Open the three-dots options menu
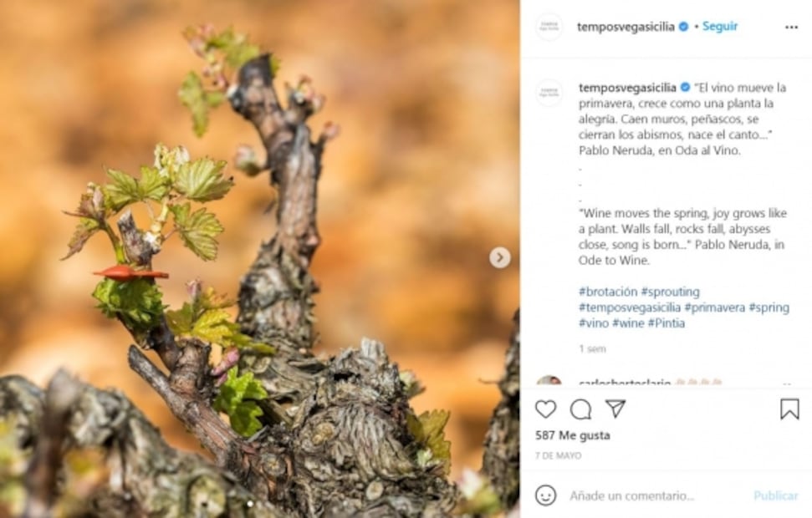The image size is (812, 518). click(791, 27)
